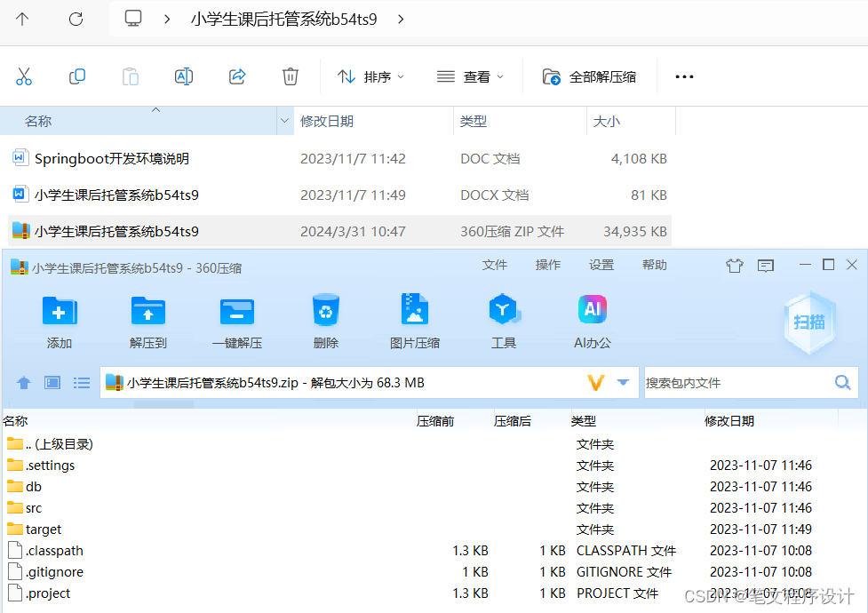Click the rename icon in Explorer toolbar
The image size is (868, 613).
click(x=183, y=76)
